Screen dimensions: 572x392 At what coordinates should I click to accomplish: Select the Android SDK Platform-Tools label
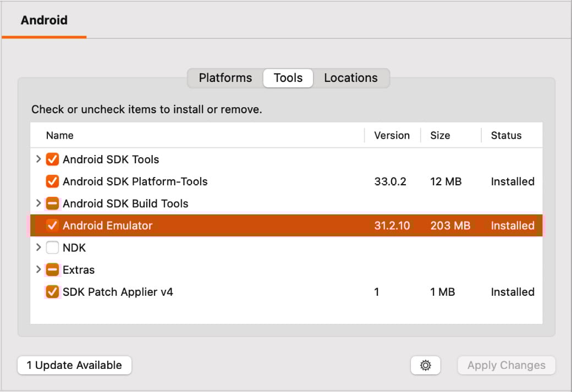pyautogui.click(x=135, y=181)
